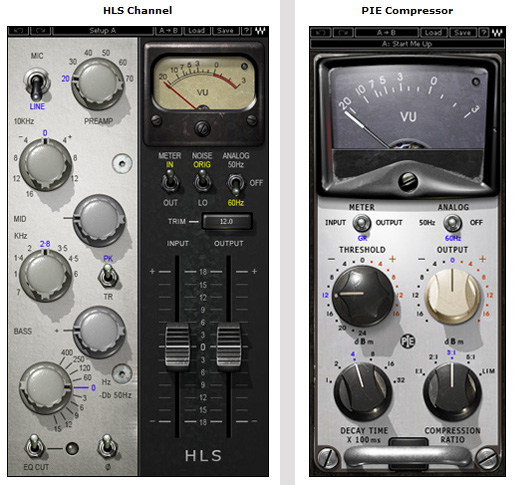515x485 pixels.
Task: Click A→B copy button in HLS Channel
Action: pos(168,31)
